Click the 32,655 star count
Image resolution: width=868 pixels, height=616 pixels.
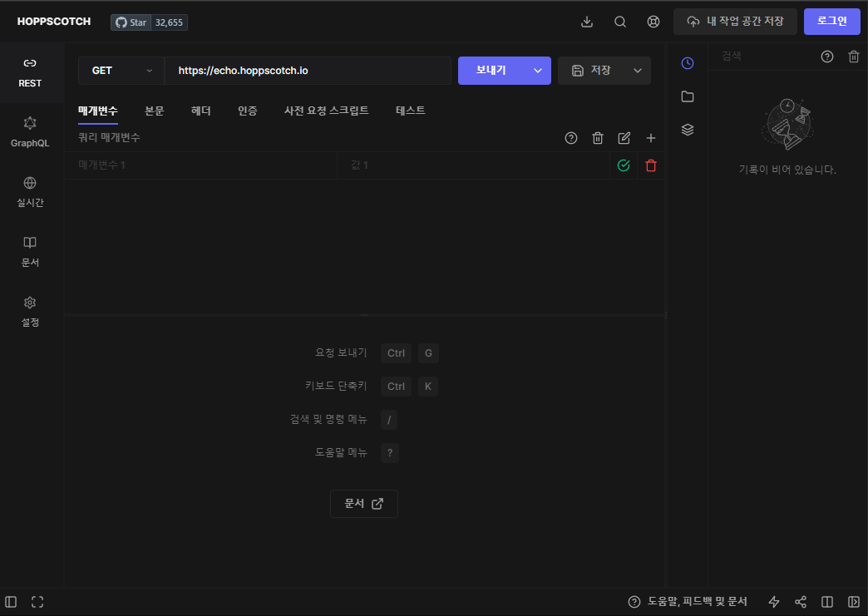(x=169, y=22)
